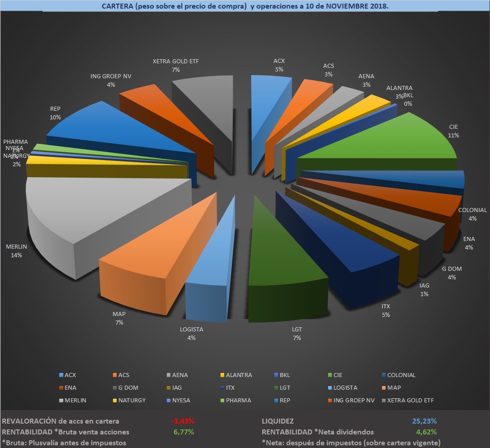Click the 'REP 10%' data label
The height and width of the screenshot is (448, 490).
(55, 113)
